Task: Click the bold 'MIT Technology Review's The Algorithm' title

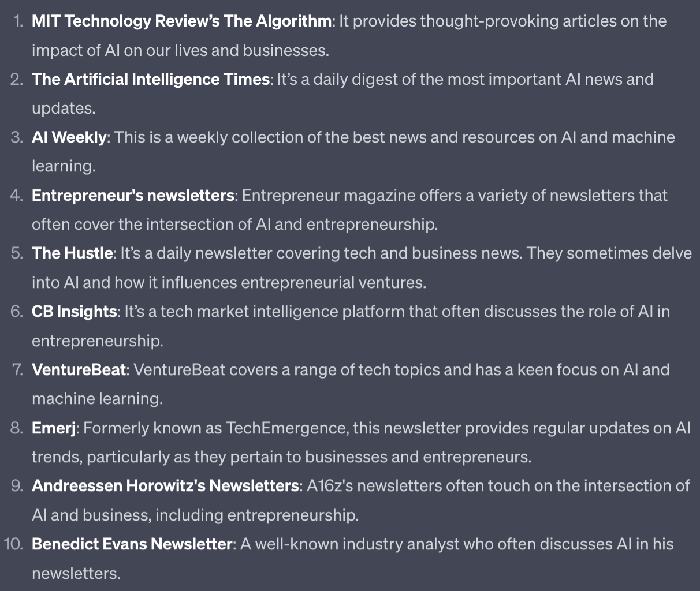Action: coord(182,21)
